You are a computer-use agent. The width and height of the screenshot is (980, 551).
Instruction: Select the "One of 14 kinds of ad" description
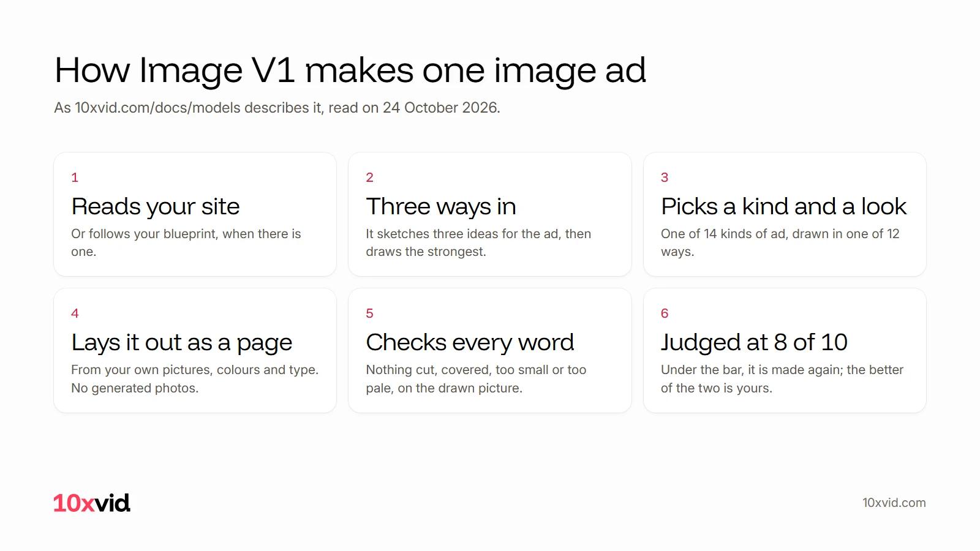[780, 242]
